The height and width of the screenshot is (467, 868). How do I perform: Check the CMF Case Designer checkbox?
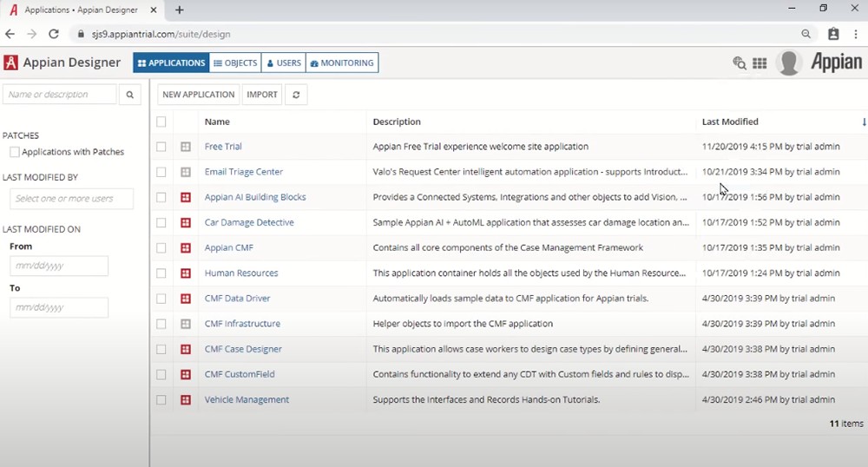click(x=161, y=349)
